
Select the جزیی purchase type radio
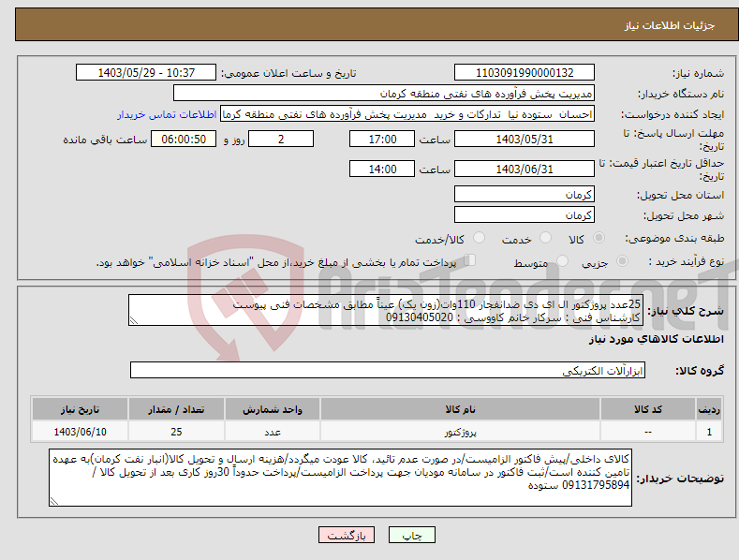coord(622,260)
